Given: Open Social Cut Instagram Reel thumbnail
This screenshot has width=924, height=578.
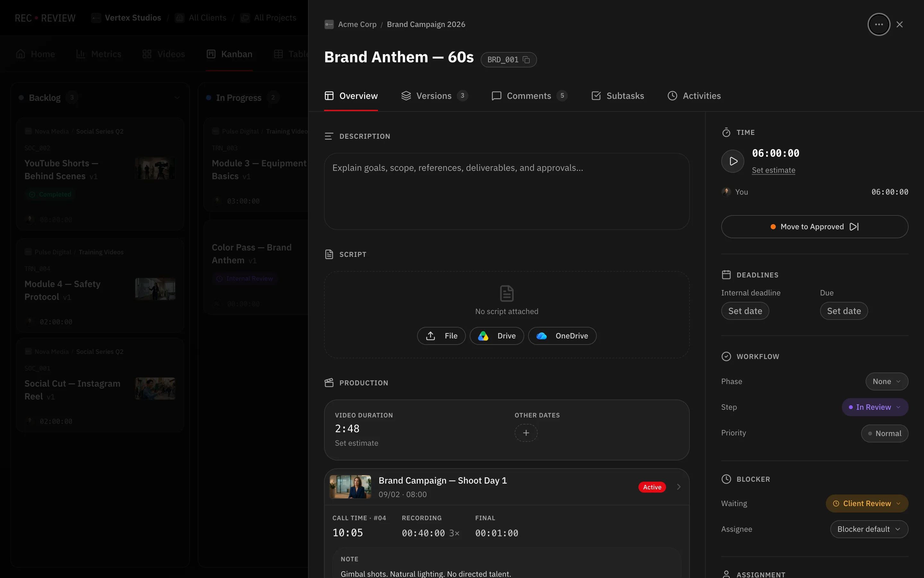Looking at the screenshot, I should coord(155,389).
